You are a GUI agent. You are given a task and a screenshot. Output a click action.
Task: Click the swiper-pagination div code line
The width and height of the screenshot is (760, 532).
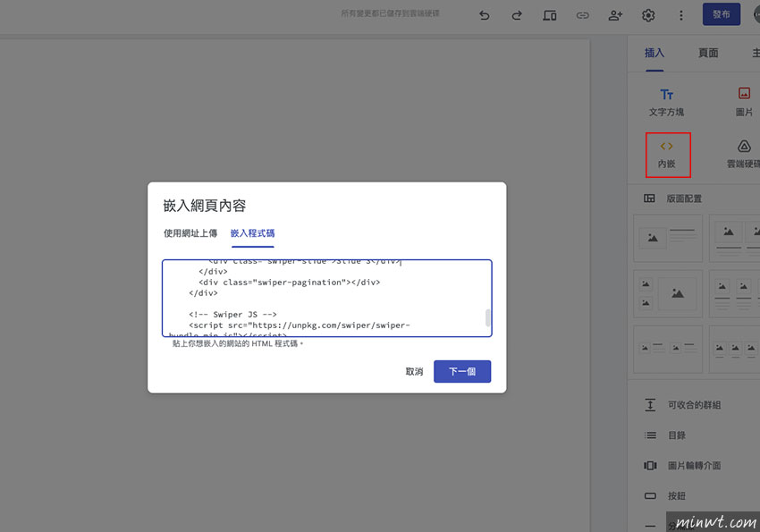point(290,282)
